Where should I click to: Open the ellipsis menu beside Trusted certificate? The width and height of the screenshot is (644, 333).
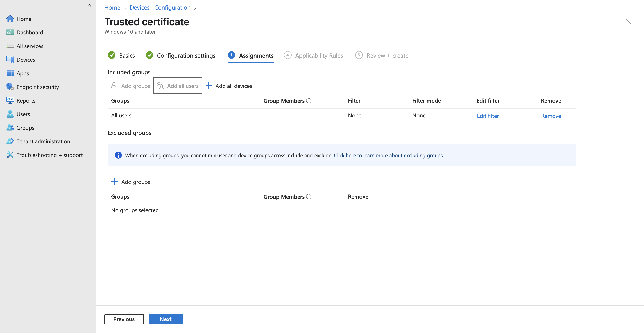(x=203, y=22)
